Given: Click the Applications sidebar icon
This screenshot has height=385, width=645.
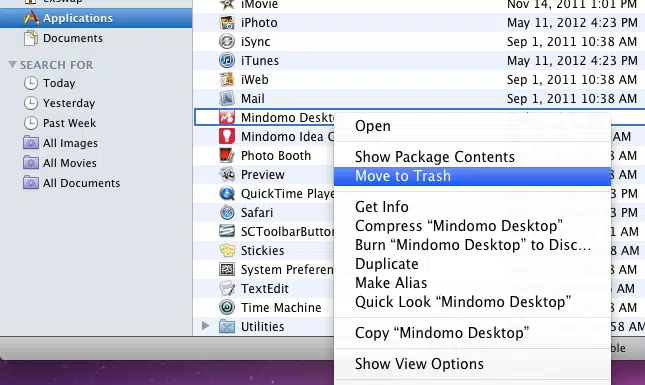Looking at the screenshot, I should pyautogui.click(x=31, y=18).
